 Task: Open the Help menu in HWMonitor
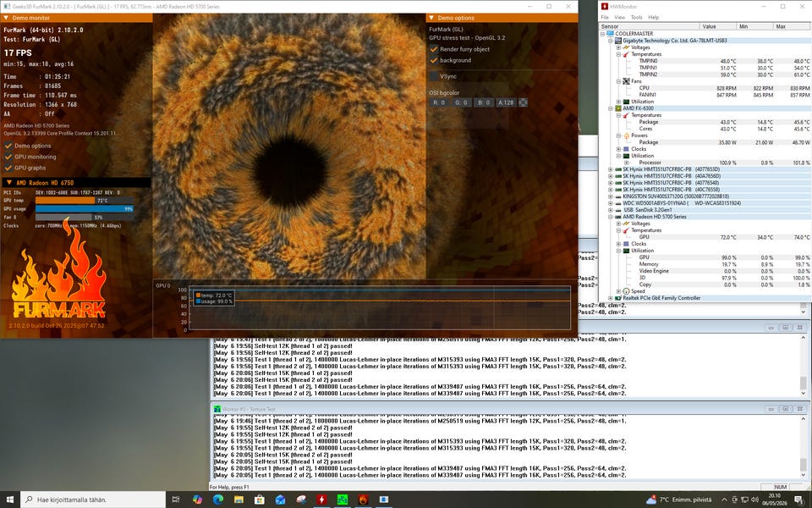[654, 18]
